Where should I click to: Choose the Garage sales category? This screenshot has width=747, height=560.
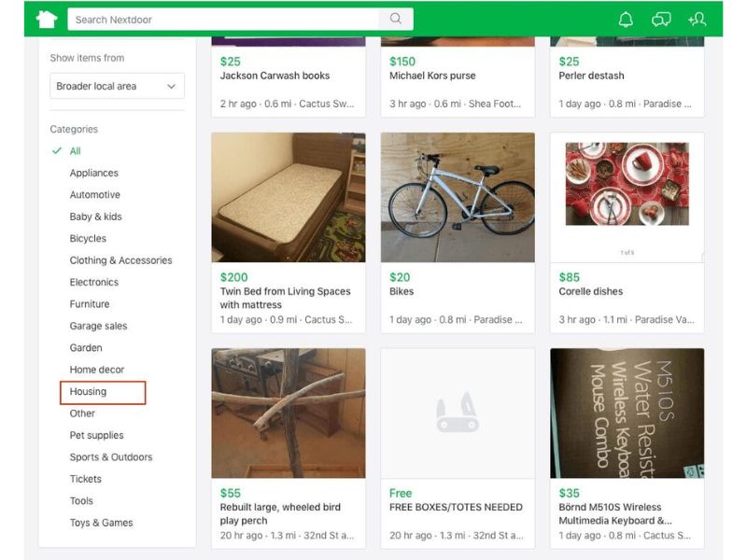(99, 326)
